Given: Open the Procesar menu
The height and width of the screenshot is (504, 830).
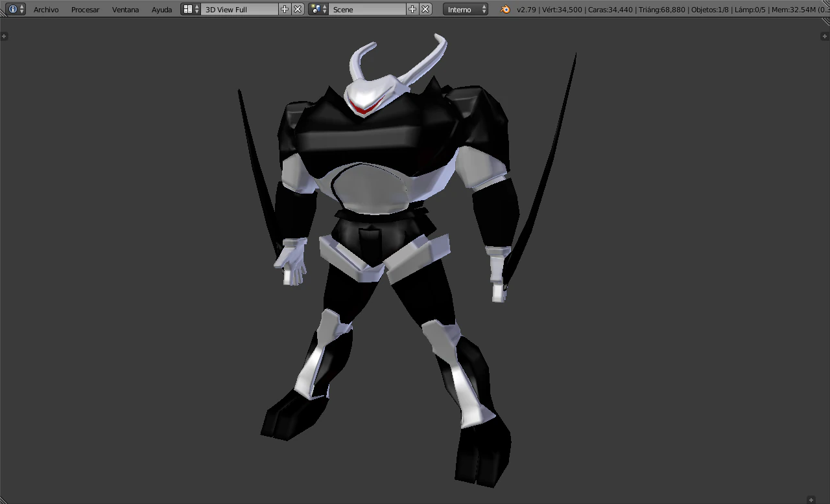Looking at the screenshot, I should [85, 9].
